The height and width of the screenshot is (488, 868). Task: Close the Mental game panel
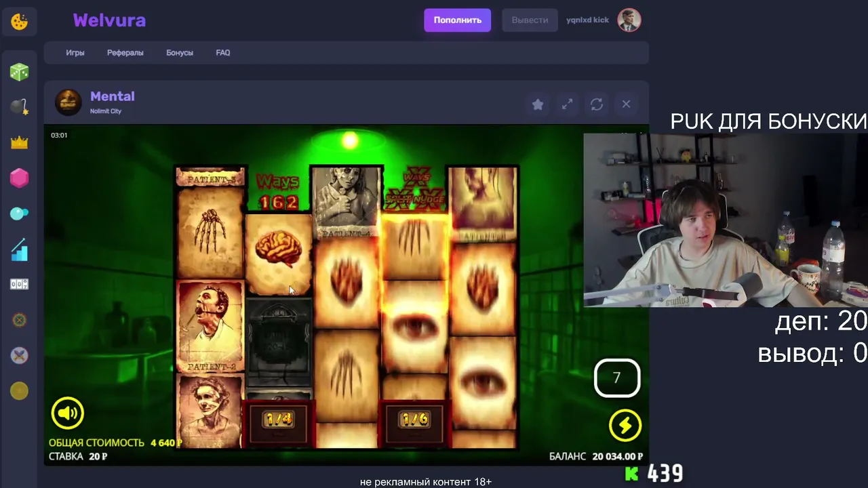coord(626,104)
